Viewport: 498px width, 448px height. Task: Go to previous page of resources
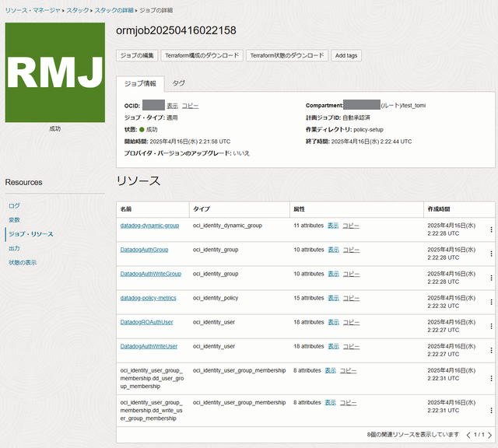click(x=468, y=435)
